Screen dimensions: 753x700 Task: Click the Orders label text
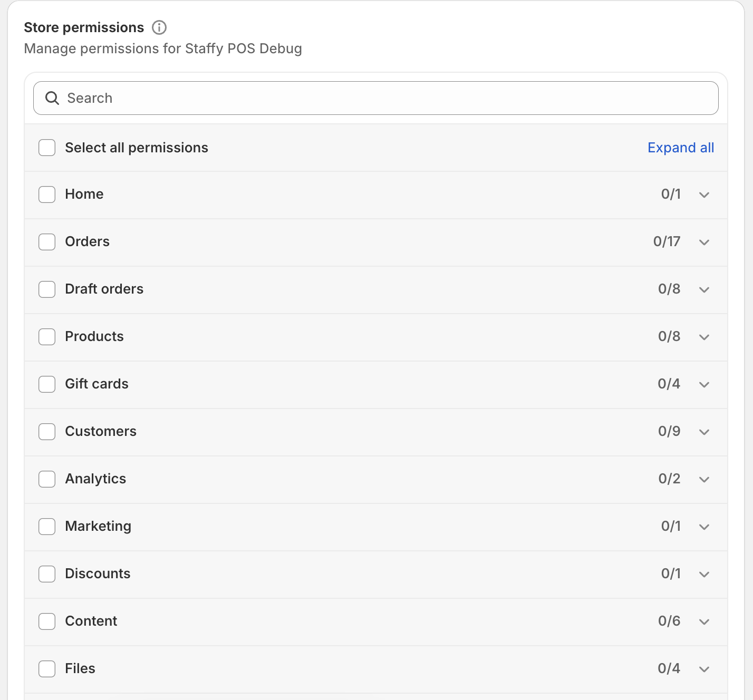[x=87, y=241]
